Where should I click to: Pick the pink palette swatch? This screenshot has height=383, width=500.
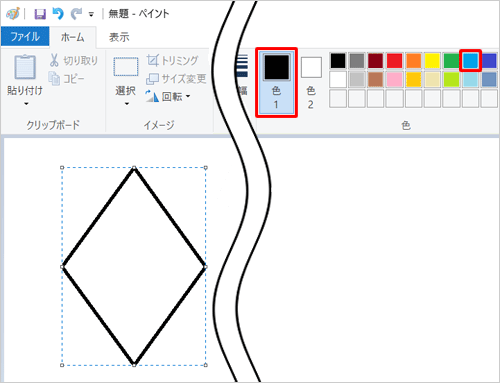coord(395,79)
